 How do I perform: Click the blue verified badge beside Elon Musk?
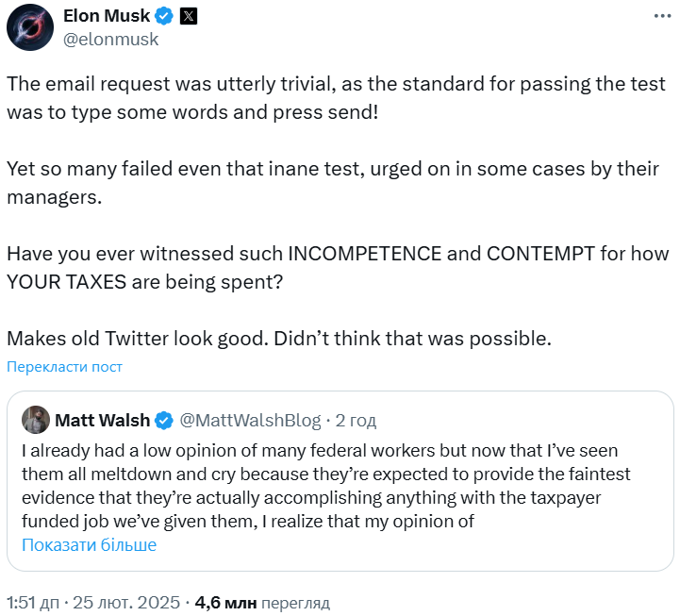pos(163,17)
